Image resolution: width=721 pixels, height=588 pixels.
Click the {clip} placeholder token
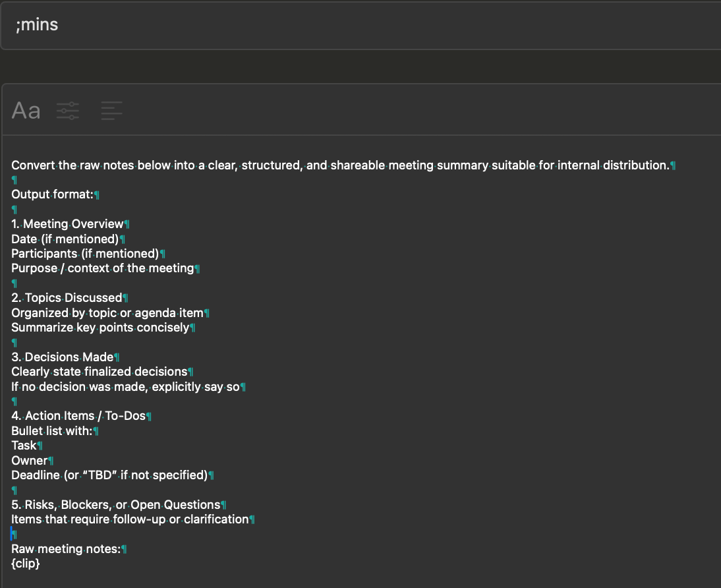point(26,564)
